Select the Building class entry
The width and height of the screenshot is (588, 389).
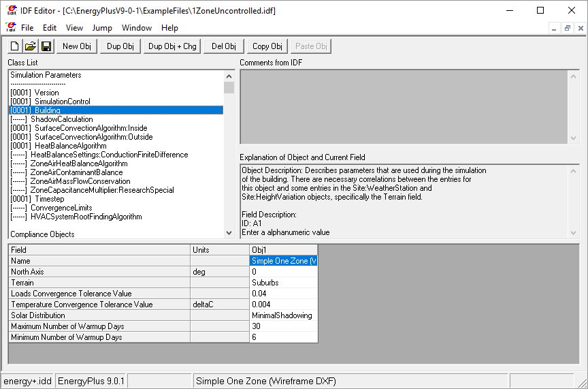click(116, 110)
